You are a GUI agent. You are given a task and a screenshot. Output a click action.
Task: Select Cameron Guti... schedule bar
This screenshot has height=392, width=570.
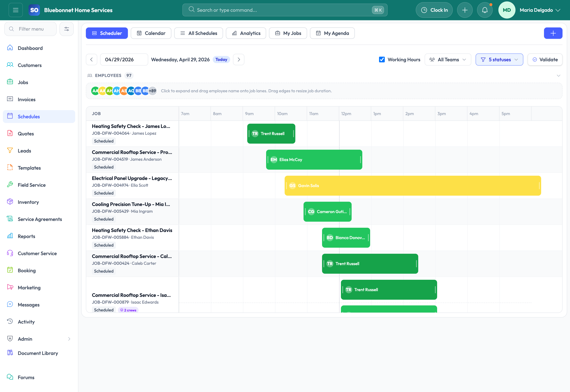(x=327, y=212)
